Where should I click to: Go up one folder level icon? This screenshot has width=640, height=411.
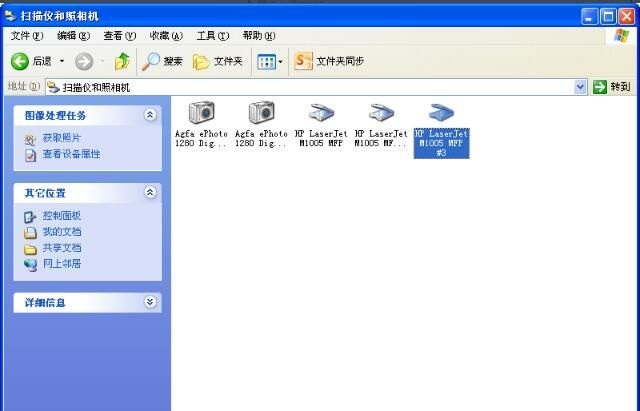point(122,62)
